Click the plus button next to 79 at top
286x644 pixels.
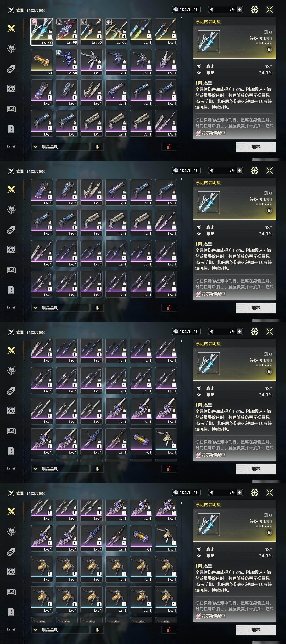[239, 9]
